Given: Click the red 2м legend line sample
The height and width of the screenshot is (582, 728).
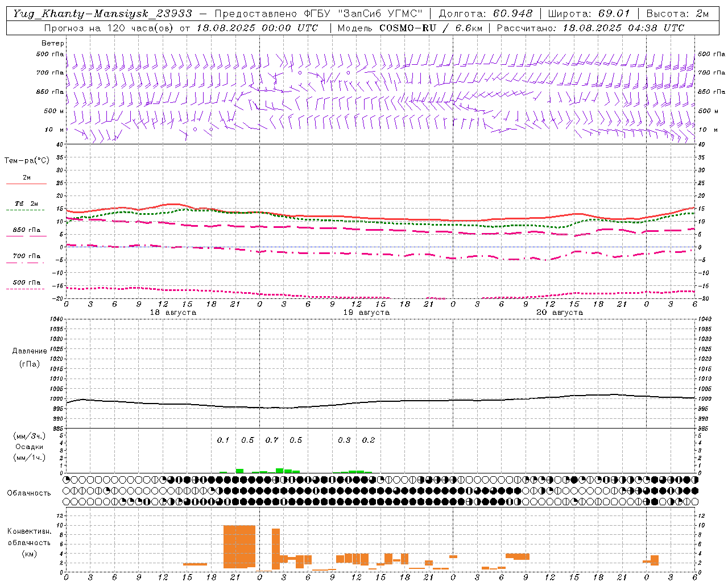Looking at the screenshot, I should [26, 184].
